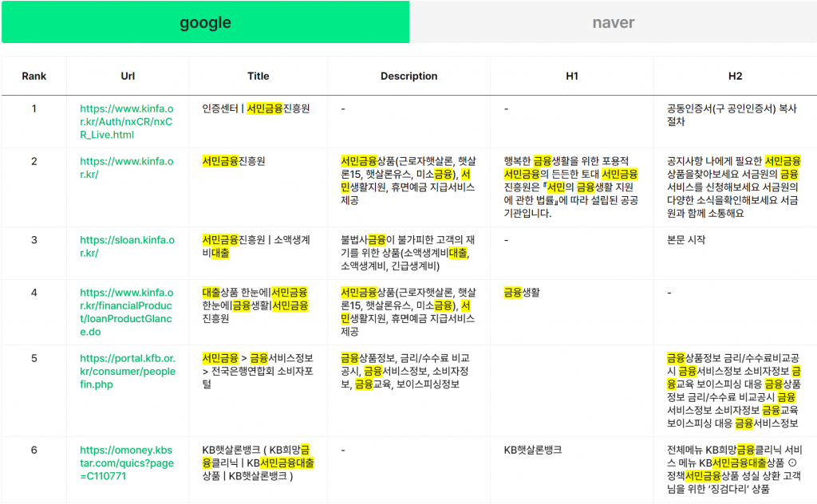Click the Description column header

(x=408, y=77)
